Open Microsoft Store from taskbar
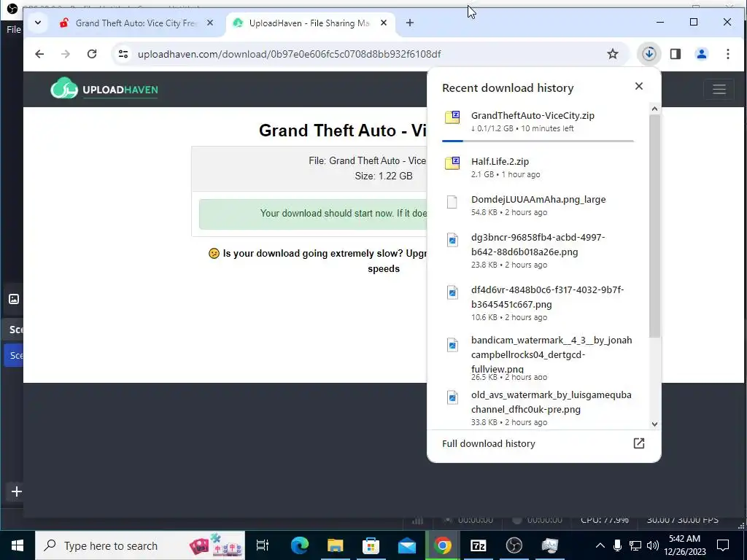The height and width of the screenshot is (560, 747). [371, 545]
